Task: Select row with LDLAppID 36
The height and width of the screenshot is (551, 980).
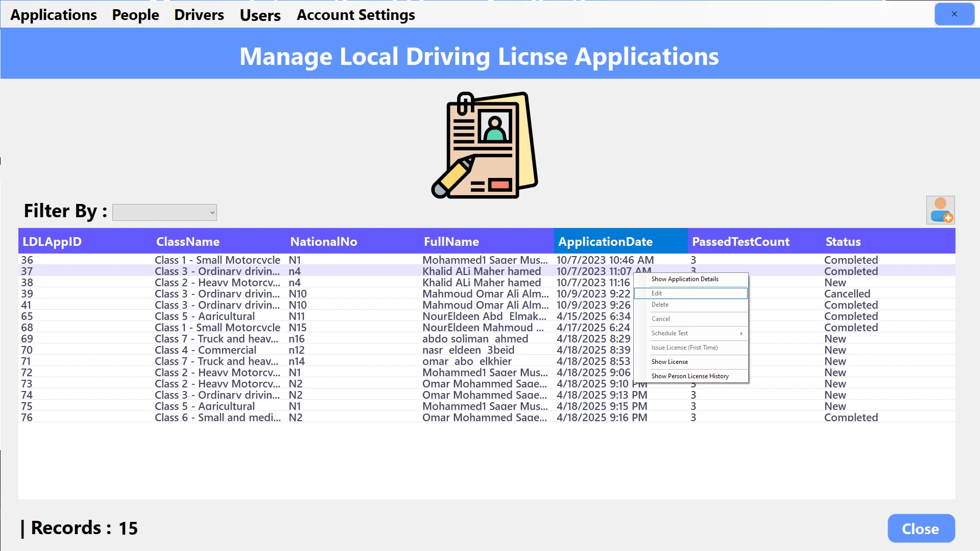Action: (x=487, y=260)
